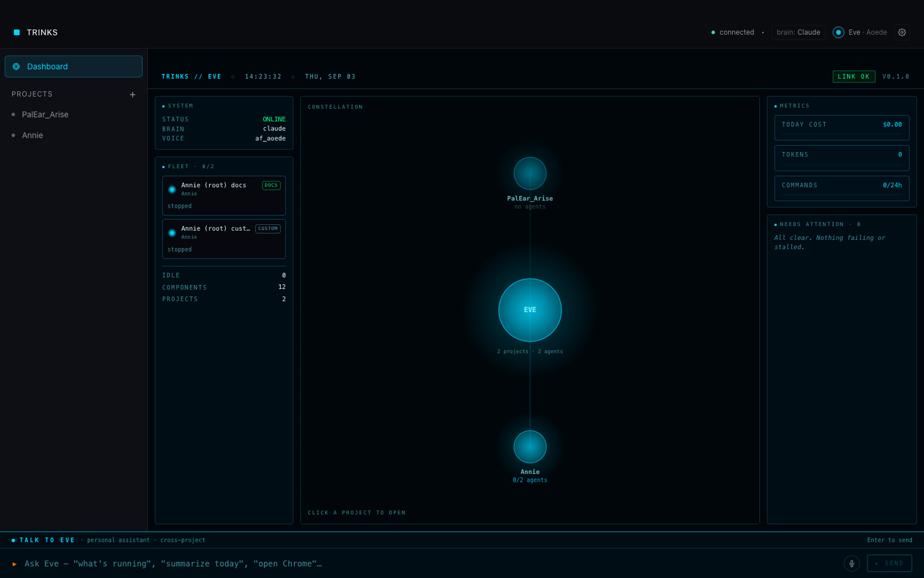Click the TALK TO EVE label

[47, 540]
